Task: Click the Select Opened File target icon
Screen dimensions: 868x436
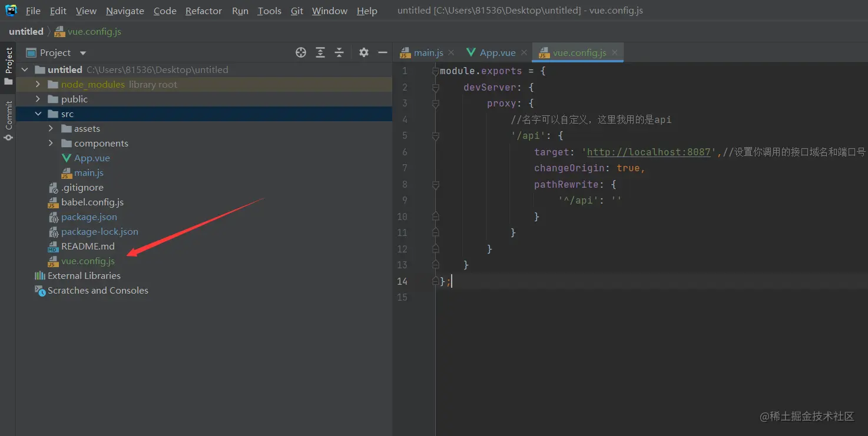Action: click(x=301, y=52)
